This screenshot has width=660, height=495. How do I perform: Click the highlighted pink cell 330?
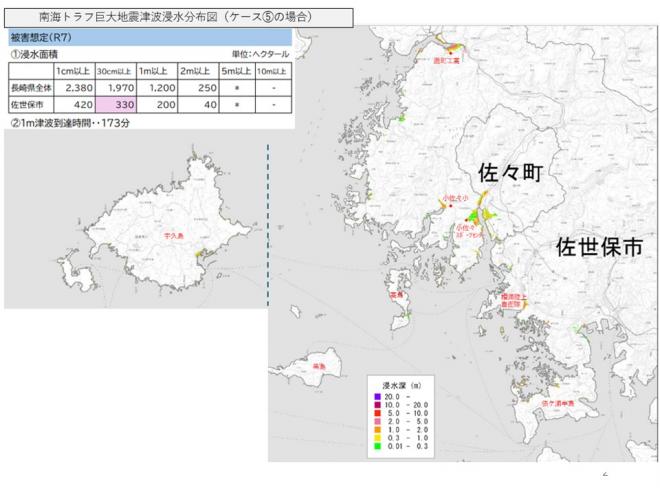[x=116, y=105]
